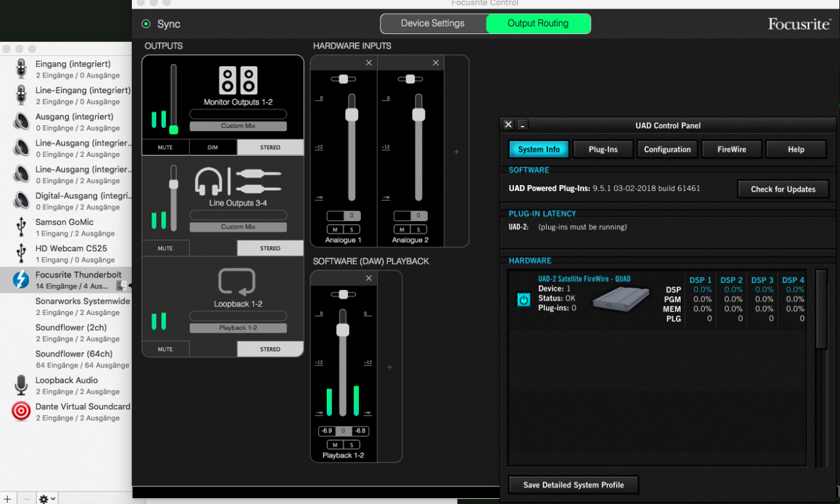840x504 pixels.
Task: Solo the Analogue 1 channel (S)
Action: click(352, 230)
